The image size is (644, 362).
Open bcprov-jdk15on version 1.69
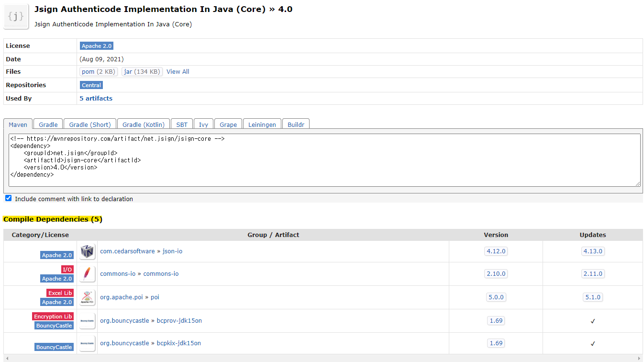pos(496,321)
